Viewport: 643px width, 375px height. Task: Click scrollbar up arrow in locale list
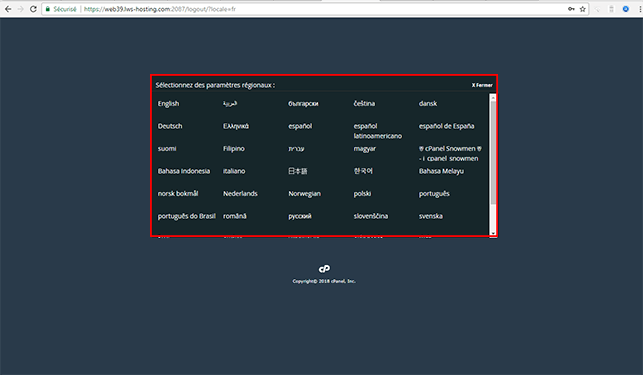pos(493,97)
